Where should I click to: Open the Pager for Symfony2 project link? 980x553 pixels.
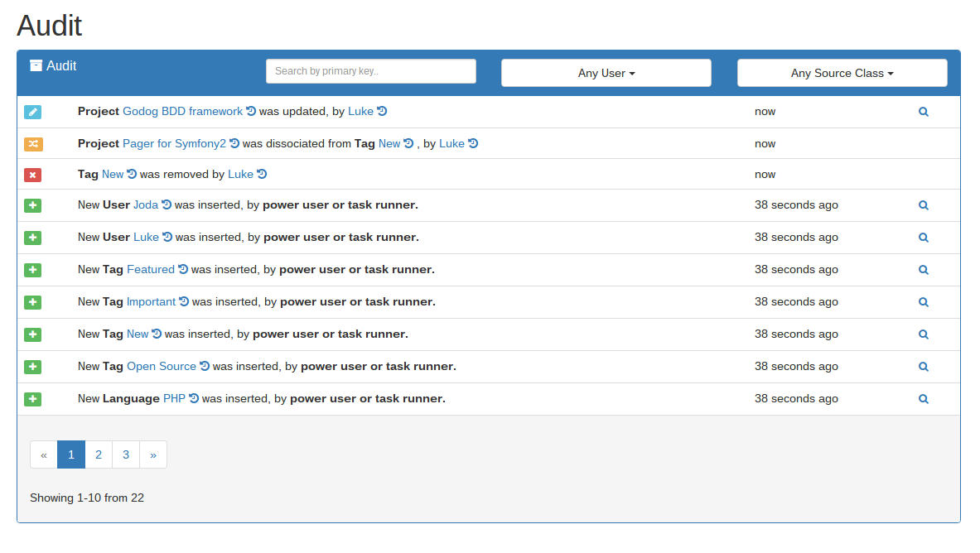coord(174,143)
